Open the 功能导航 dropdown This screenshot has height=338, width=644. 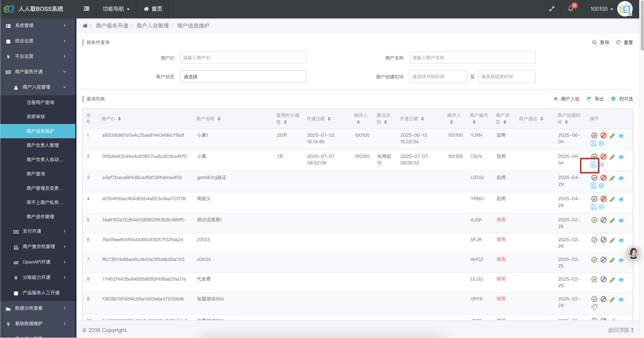point(116,9)
